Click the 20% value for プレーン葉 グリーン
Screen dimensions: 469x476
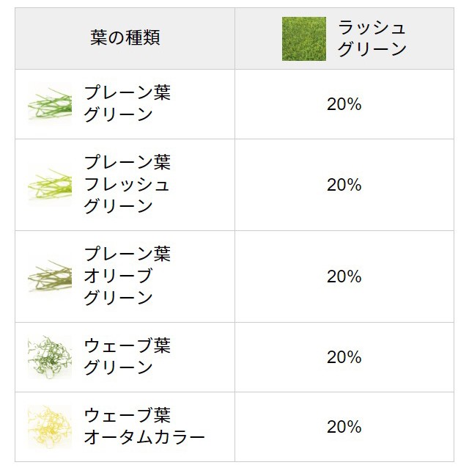(344, 104)
